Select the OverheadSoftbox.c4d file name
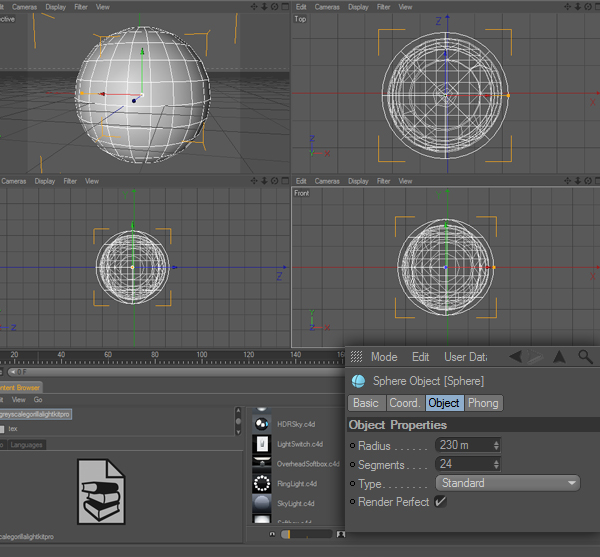Screen dimensions: 600x557 308,464
